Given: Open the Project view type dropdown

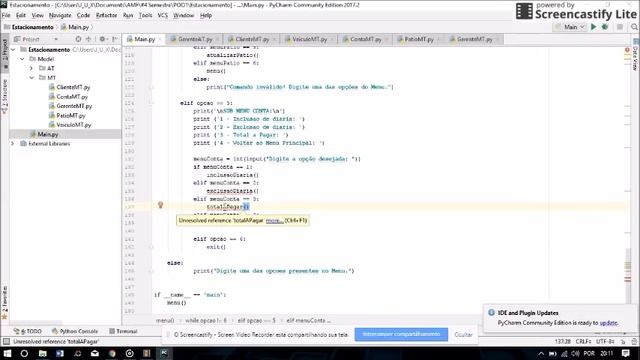Looking at the screenshot, I should [x=36, y=39].
